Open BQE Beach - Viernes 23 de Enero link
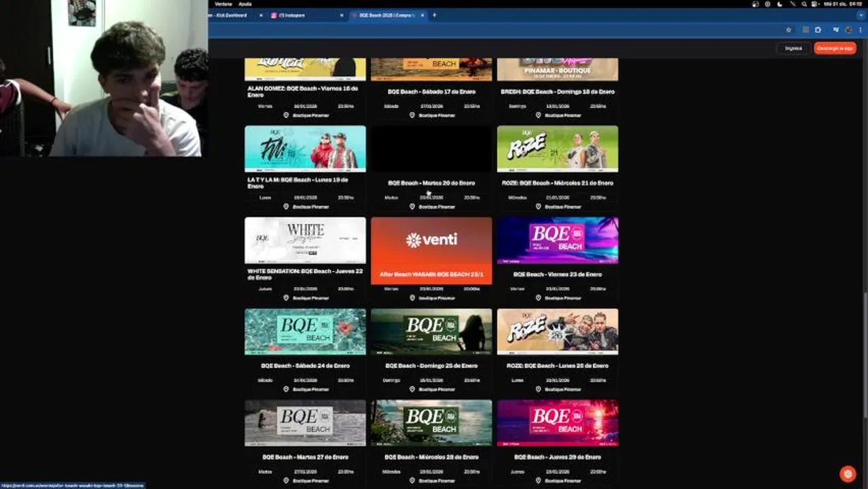Viewport: 868px width, 489px height. 558,274
